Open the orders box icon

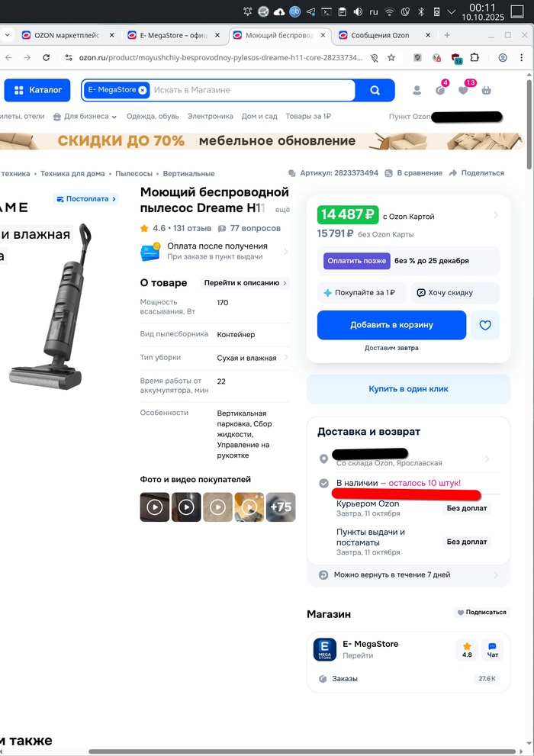tap(440, 90)
